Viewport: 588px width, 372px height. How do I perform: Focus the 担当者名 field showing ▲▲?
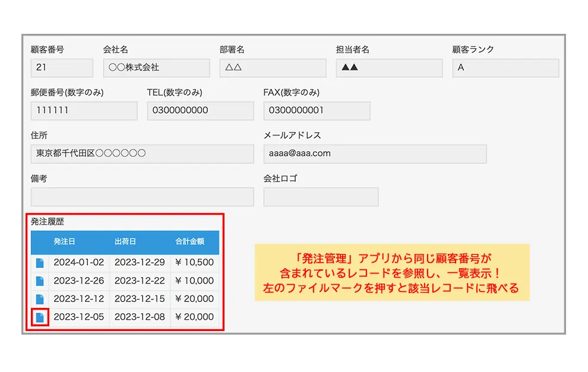[x=389, y=68]
